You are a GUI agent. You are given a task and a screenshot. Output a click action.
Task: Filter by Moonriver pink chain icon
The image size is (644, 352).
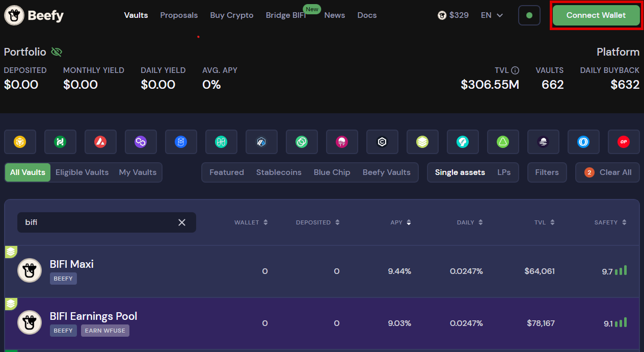pyautogui.click(x=342, y=142)
